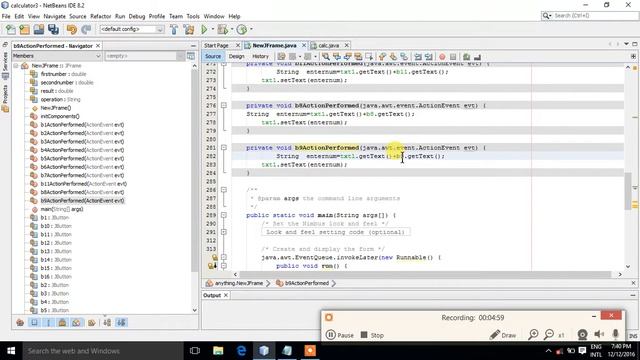Run the project with the green arrow

204,29
